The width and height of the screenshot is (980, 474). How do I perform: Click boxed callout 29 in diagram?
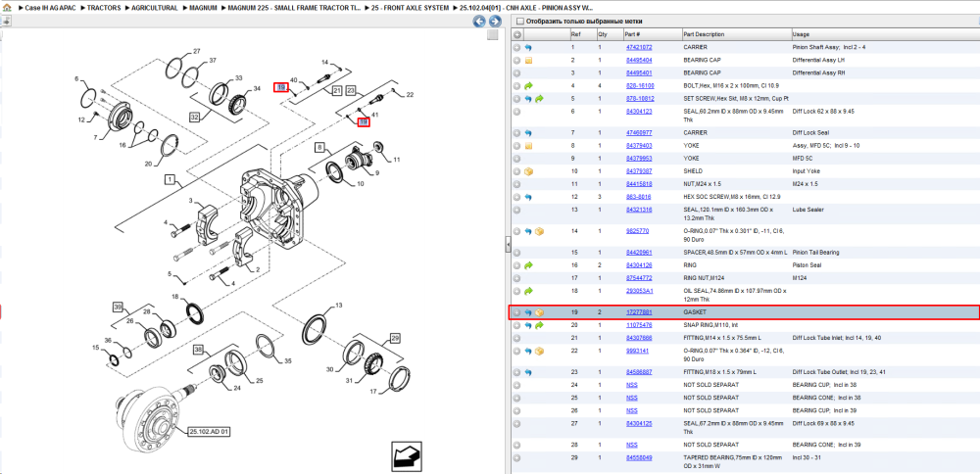tap(394, 338)
